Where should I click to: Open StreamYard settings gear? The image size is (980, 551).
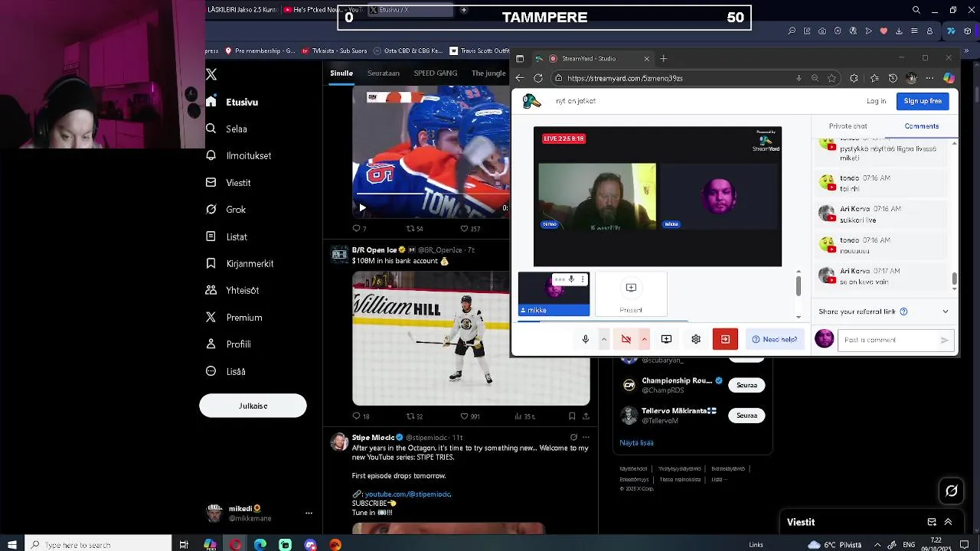coord(696,339)
